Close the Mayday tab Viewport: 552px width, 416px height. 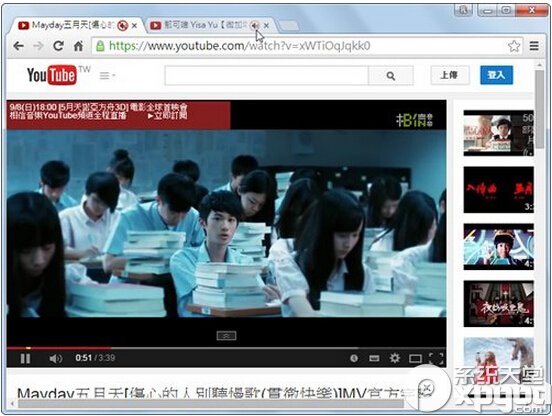tap(134, 26)
